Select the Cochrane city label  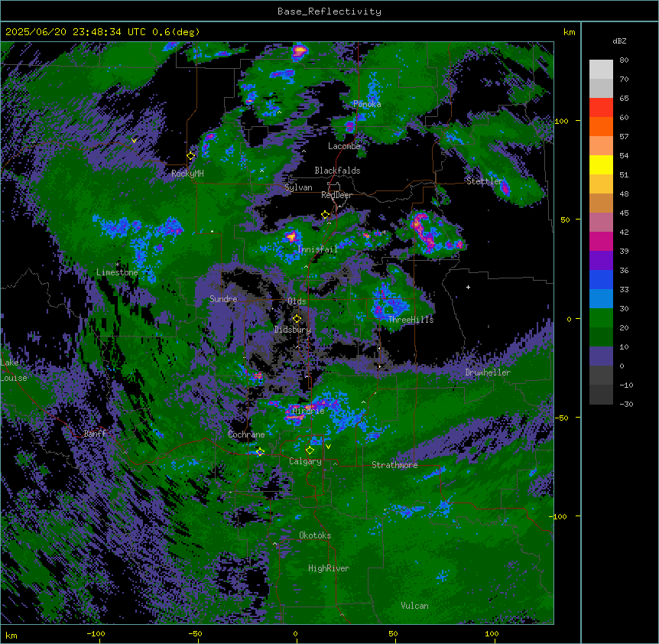[246, 434]
